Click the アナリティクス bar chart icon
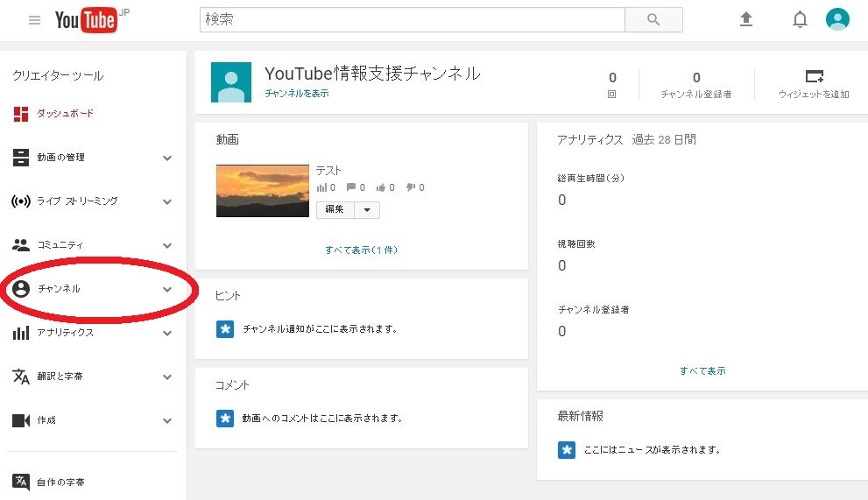 point(21,333)
